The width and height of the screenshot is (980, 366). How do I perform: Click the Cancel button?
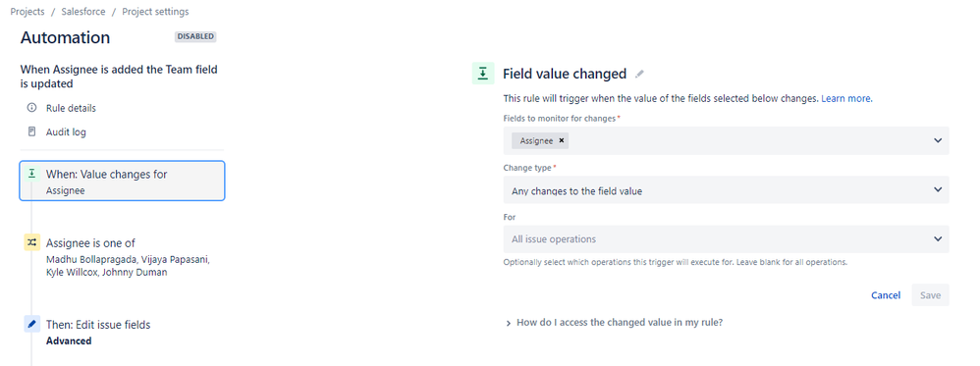pos(886,295)
